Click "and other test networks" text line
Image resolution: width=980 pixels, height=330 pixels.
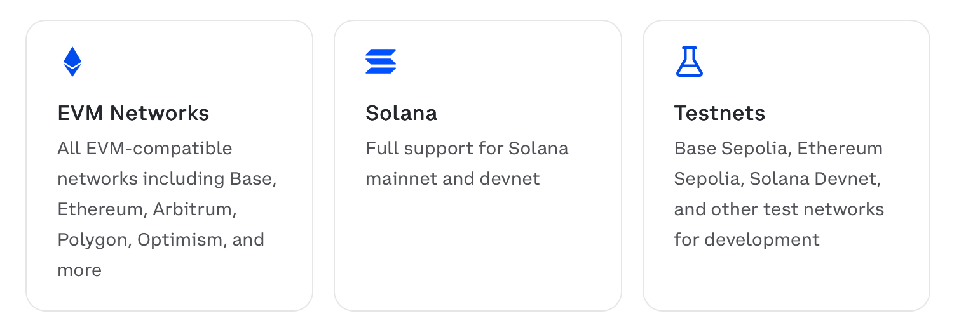779,209
